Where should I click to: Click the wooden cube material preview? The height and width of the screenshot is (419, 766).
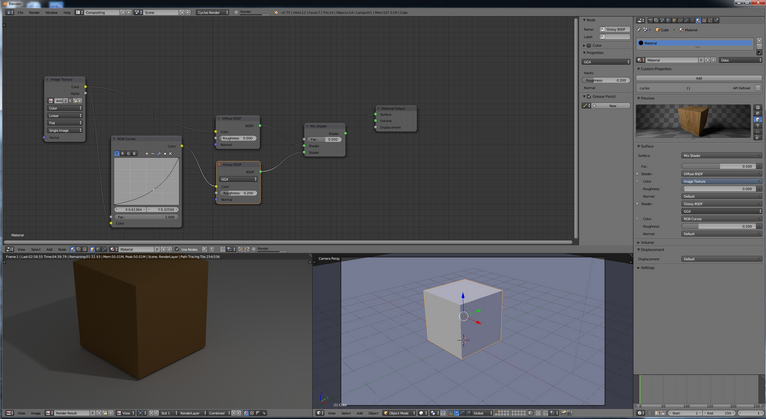pos(691,122)
